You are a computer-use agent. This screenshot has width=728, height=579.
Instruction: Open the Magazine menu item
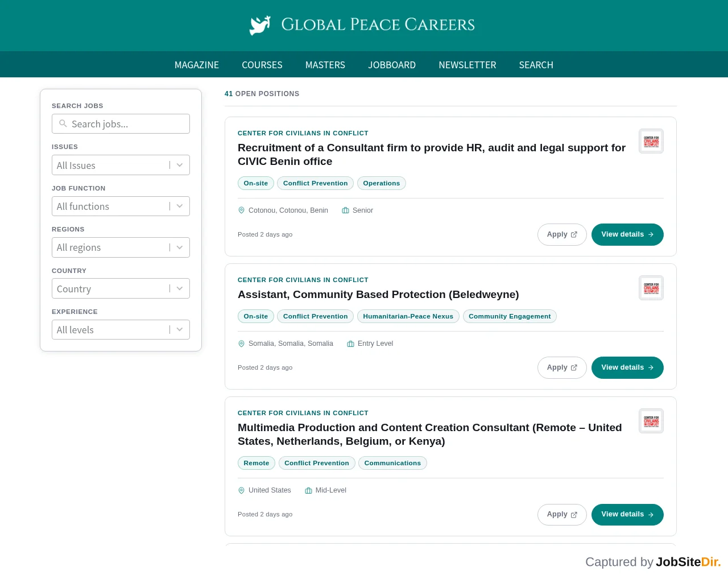(197, 65)
